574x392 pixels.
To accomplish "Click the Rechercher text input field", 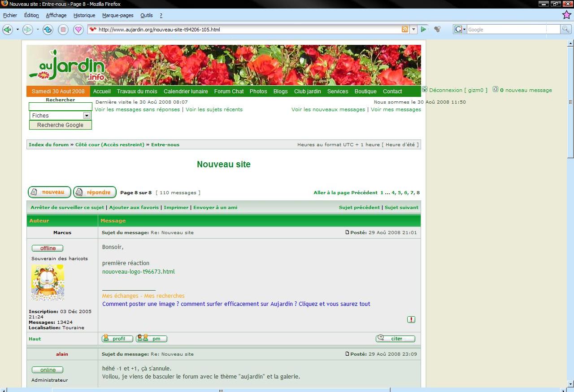I will point(60,107).
